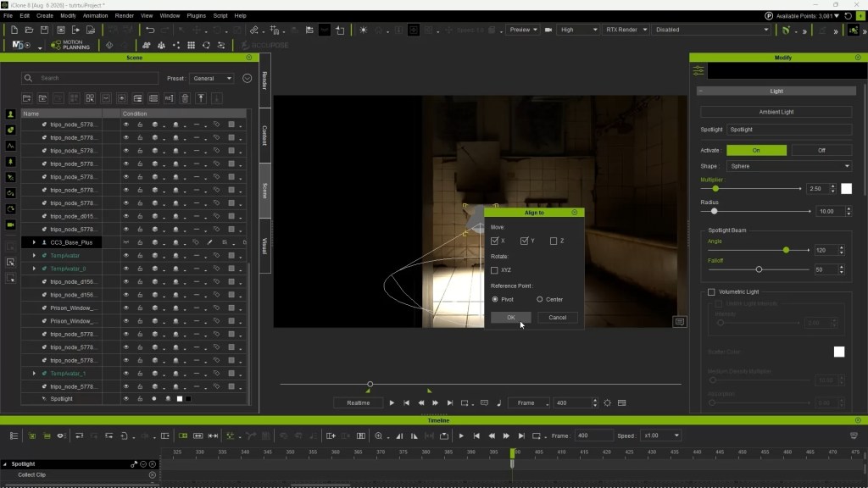Image resolution: width=868 pixels, height=488 pixels.
Task: Set light Activate to On
Action: [756, 151]
